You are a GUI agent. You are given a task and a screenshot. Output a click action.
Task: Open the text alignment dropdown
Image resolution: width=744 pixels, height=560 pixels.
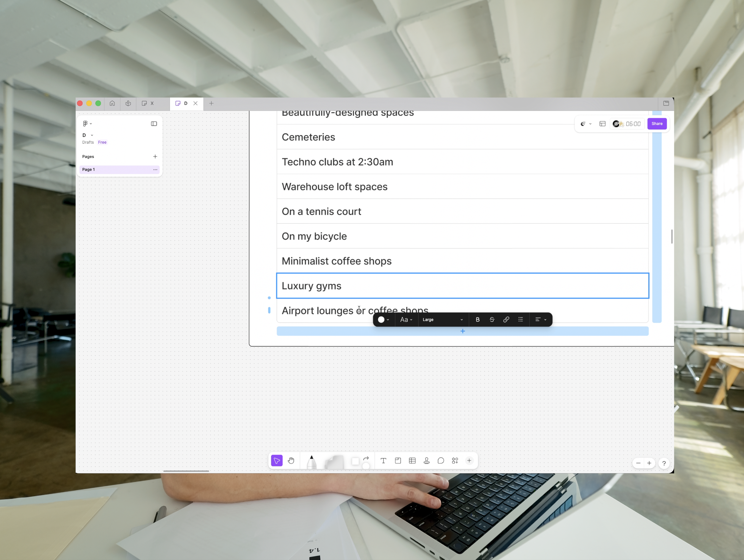point(540,320)
